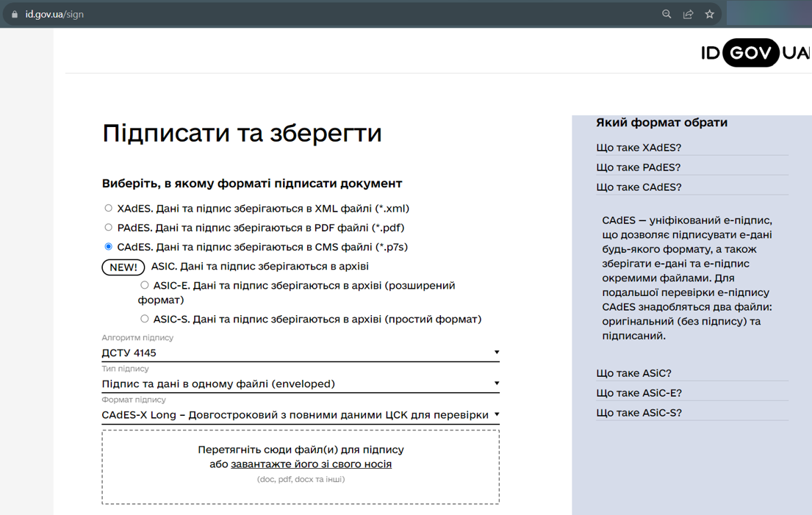
Task: Select the CAdES CMS format radio button
Action: coord(108,246)
